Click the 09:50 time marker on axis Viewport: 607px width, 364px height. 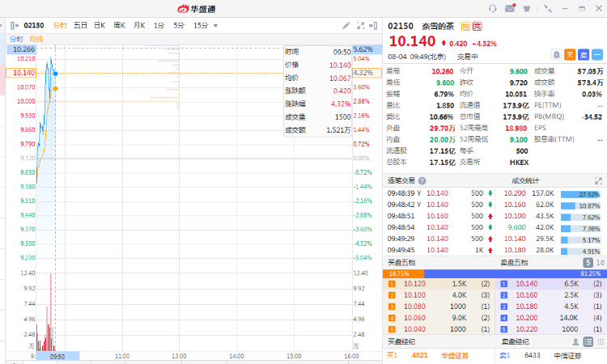coord(57,356)
